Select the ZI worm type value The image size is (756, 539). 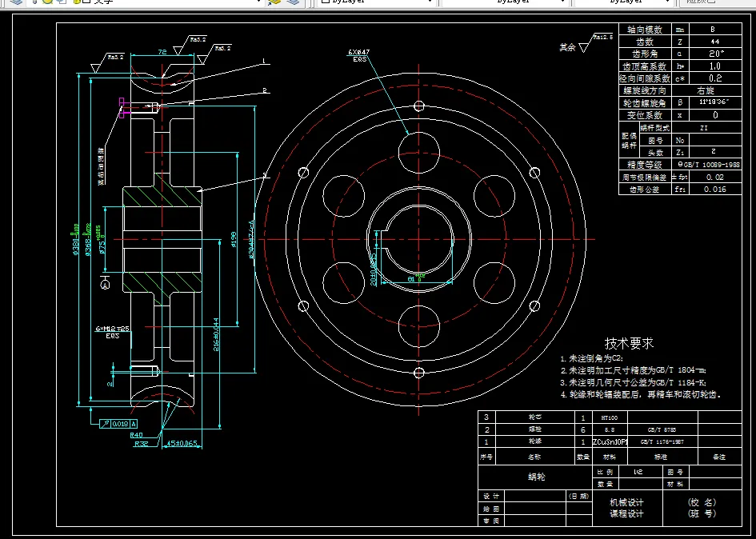point(706,128)
